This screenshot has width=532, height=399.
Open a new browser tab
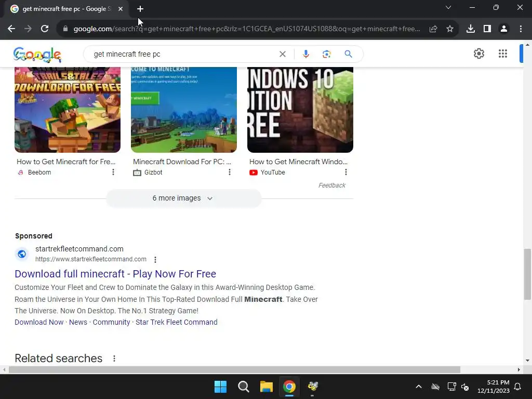click(140, 9)
